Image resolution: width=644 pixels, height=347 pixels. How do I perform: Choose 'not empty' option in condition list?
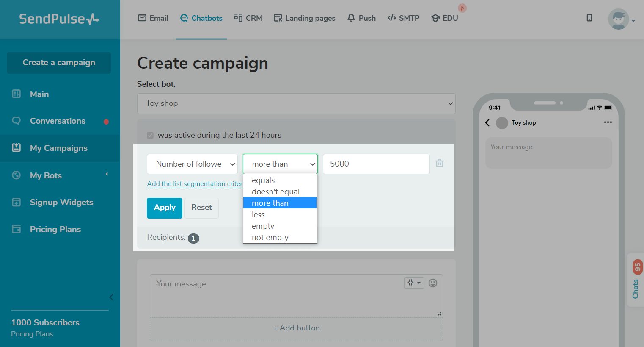pos(270,238)
